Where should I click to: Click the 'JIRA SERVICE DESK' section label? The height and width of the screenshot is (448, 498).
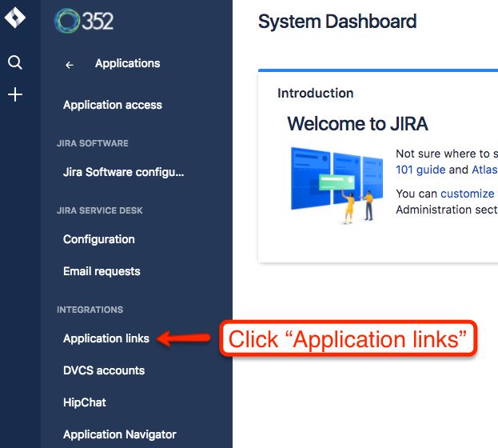[x=100, y=210]
